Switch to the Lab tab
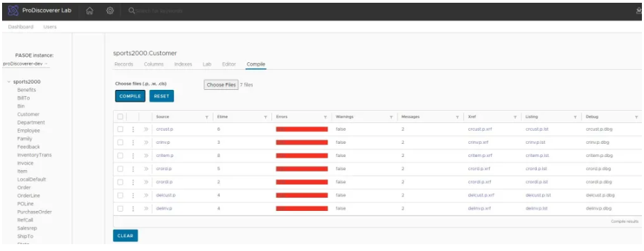644x251 pixels. (207, 64)
